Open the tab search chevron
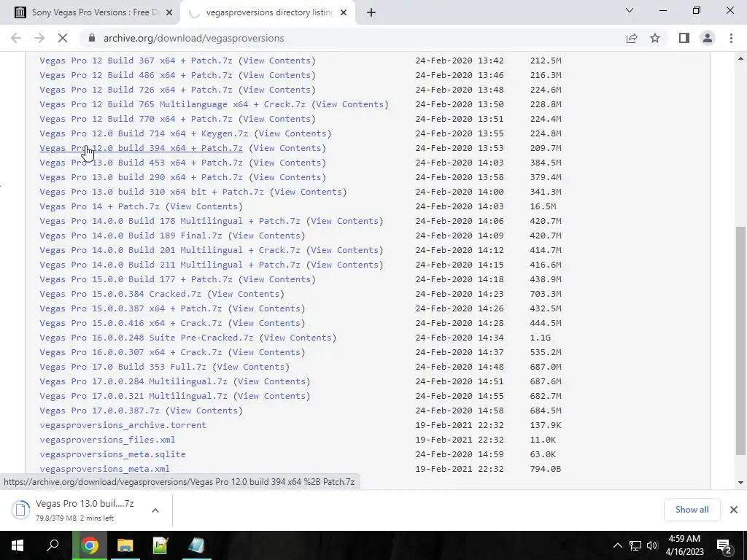 [630, 10]
